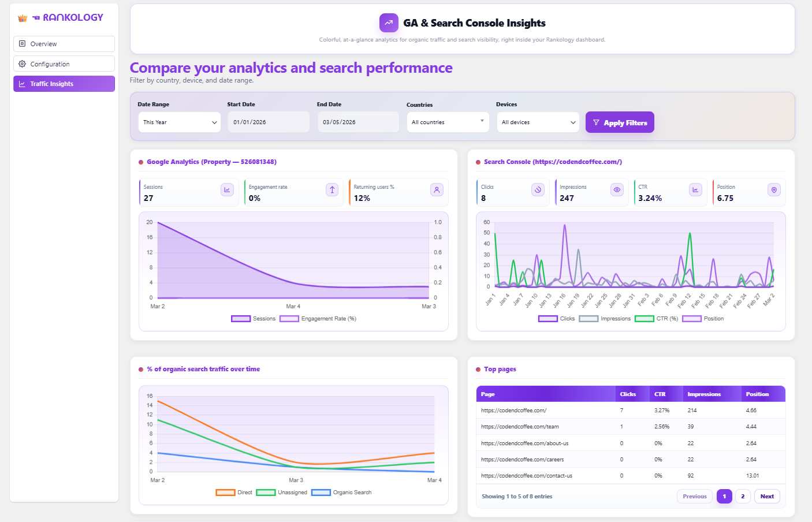Click the CTR chart icon
Screen dimensions: 812x522
(695, 190)
